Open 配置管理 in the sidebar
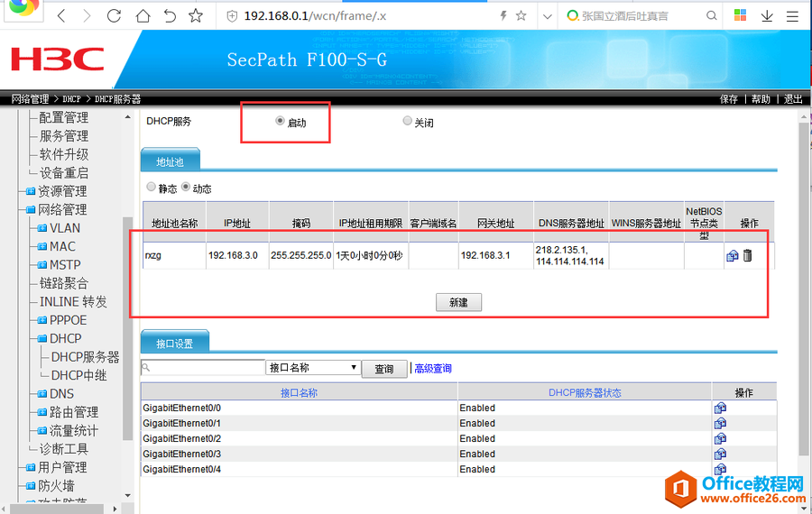 click(x=64, y=117)
